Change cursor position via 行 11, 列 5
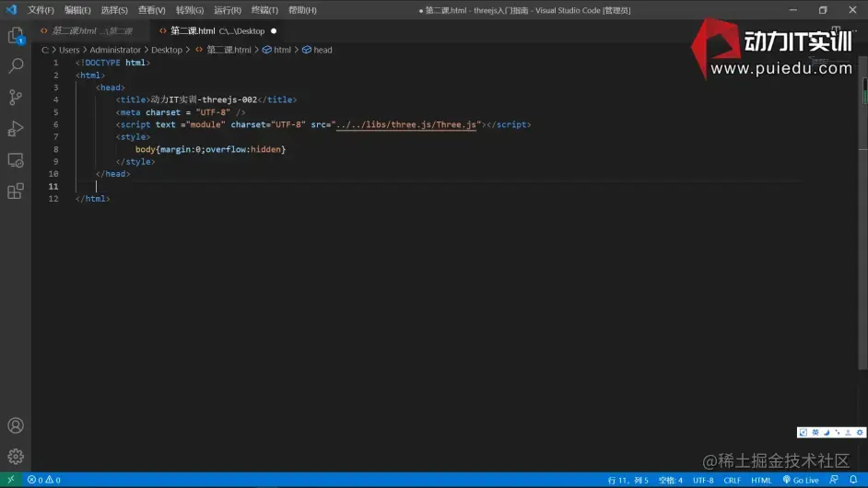 [628, 480]
